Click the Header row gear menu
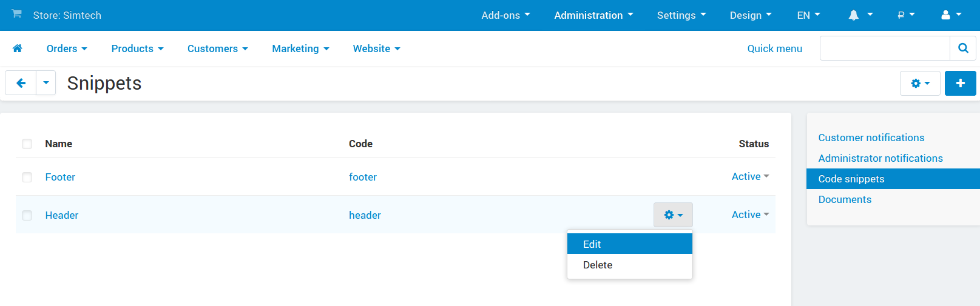The image size is (980, 306). [673, 215]
